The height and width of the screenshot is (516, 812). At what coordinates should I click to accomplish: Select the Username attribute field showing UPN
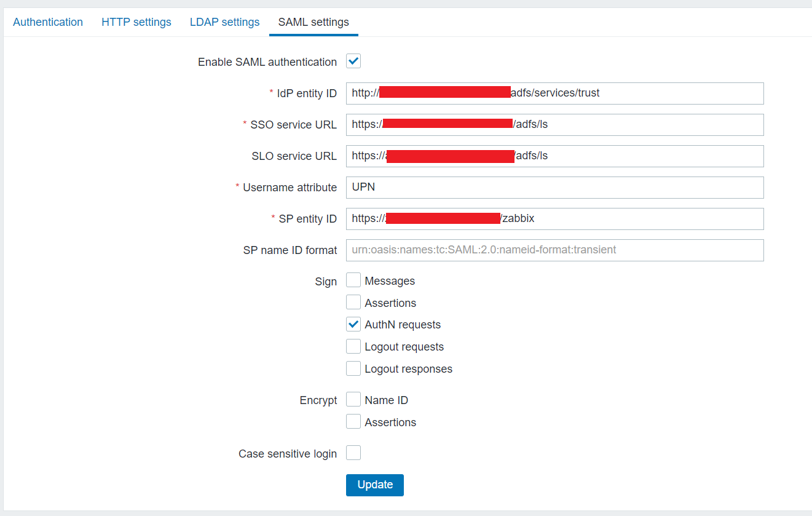(x=553, y=187)
